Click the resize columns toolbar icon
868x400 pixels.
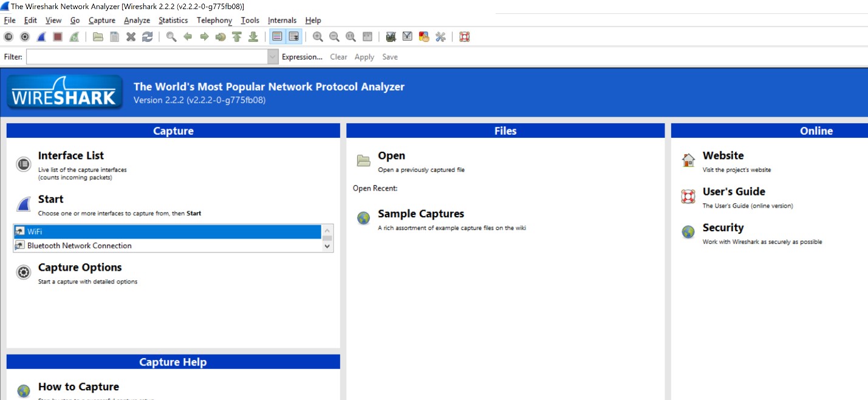(x=367, y=37)
